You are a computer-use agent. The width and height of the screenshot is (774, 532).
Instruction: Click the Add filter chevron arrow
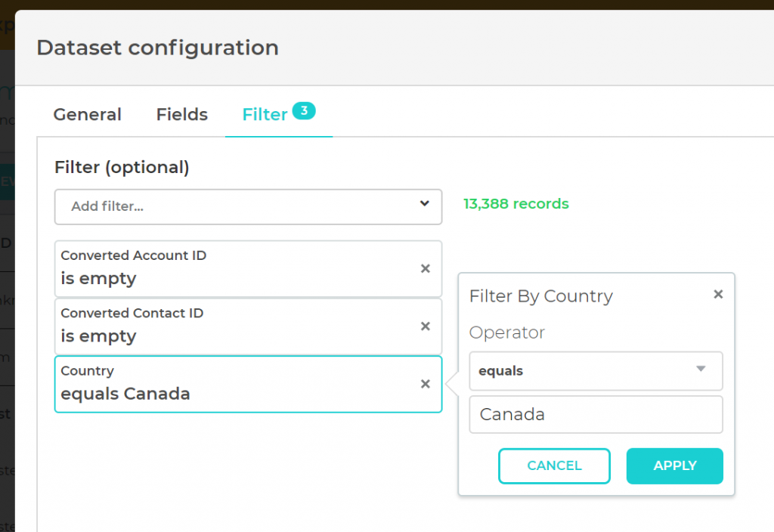pyautogui.click(x=425, y=203)
